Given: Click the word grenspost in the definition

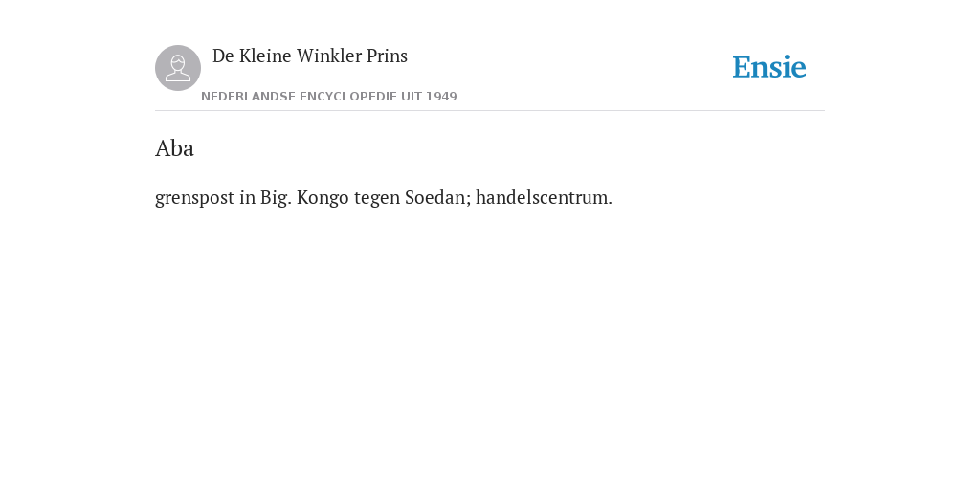Looking at the screenshot, I should [x=194, y=198].
